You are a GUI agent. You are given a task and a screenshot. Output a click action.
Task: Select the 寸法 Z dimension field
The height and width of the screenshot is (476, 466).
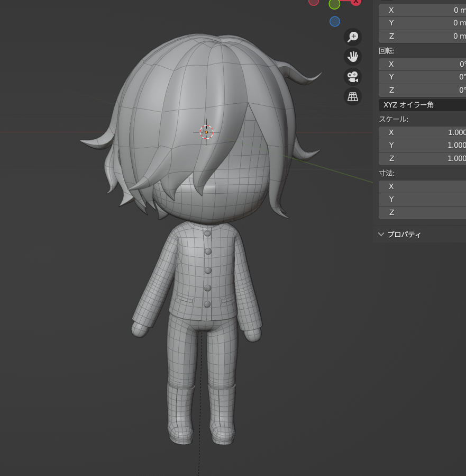pos(422,212)
